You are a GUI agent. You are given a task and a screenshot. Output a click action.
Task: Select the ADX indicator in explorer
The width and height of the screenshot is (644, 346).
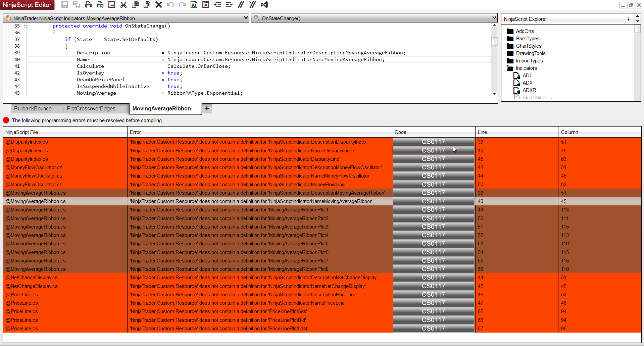coord(527,83)
